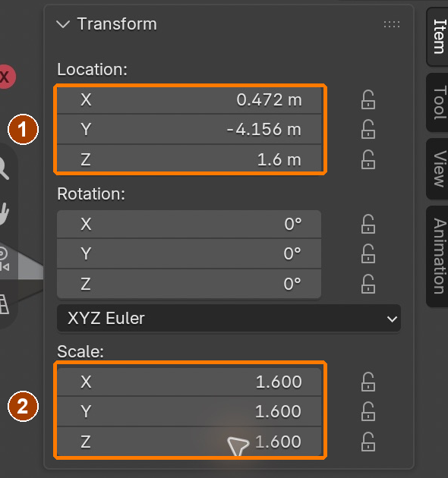Click the Scale Y value field

[x=189, y=411]
